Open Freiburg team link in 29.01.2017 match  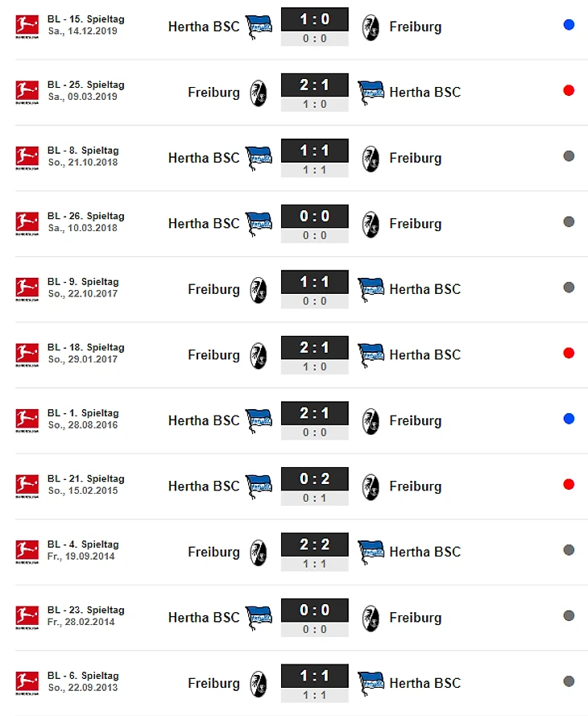(x=213, y=355)
